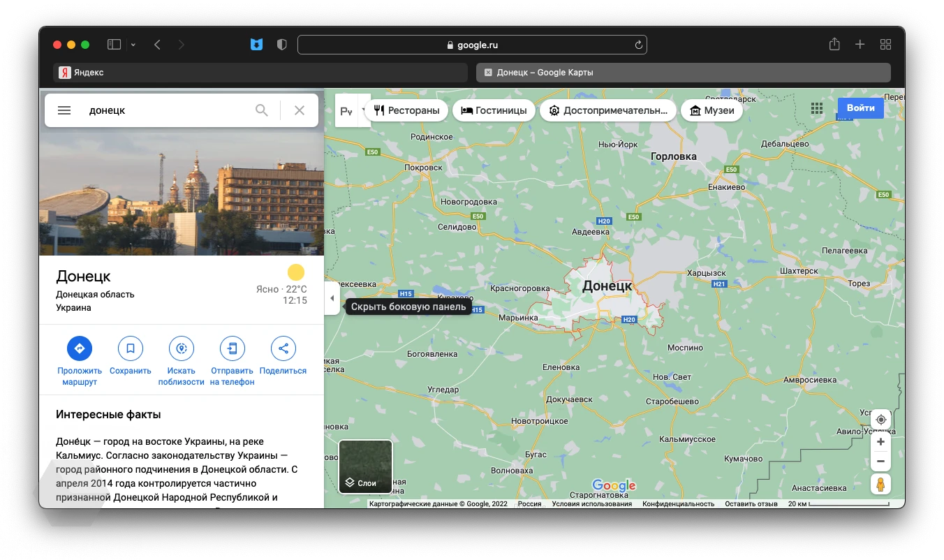The width and height of the screenshot is (944, 560).
Task: Click the search magnifier icon
Action: click(262, 110)
